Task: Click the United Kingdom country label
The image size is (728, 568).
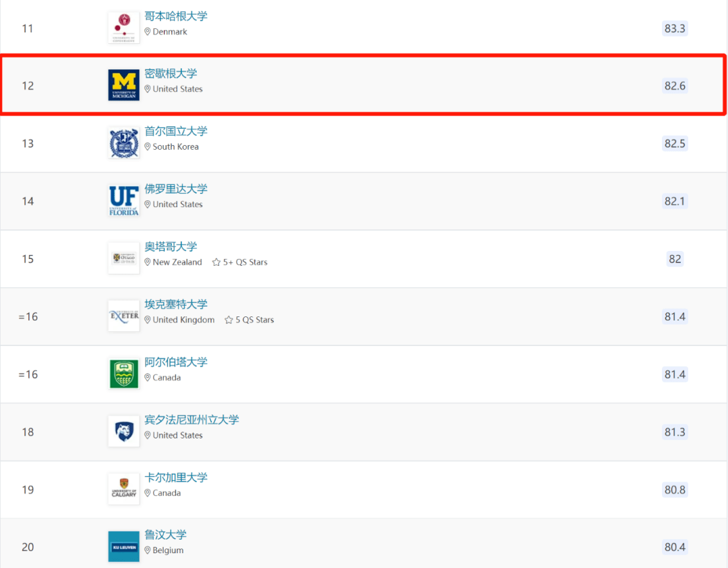Action: click(184, 320)
